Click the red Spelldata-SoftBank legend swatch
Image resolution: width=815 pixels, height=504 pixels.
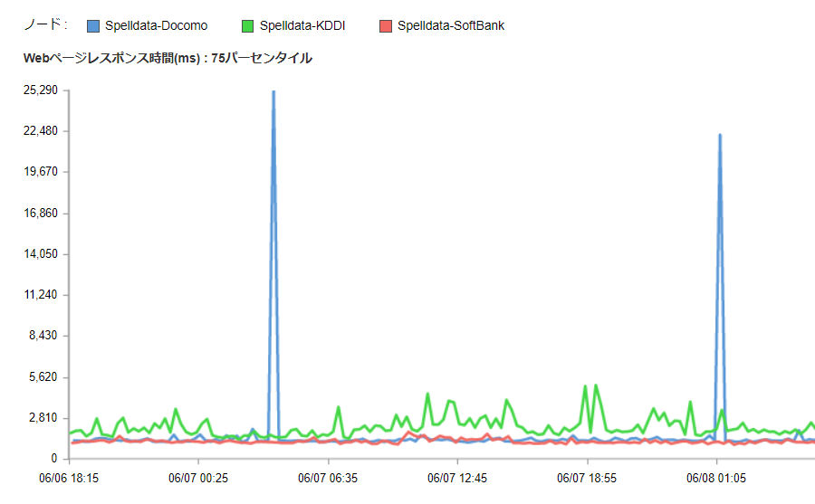(x=385, y=25)
